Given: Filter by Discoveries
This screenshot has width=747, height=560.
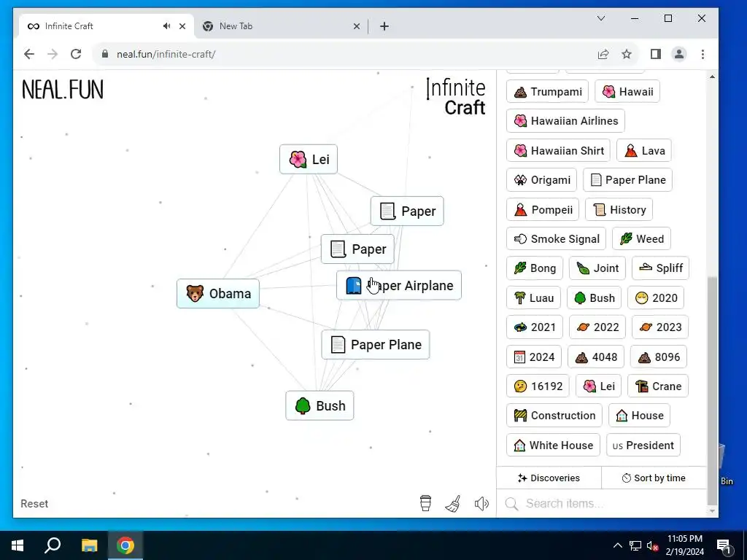Looking at the screenshot, I should click(549, 478).
